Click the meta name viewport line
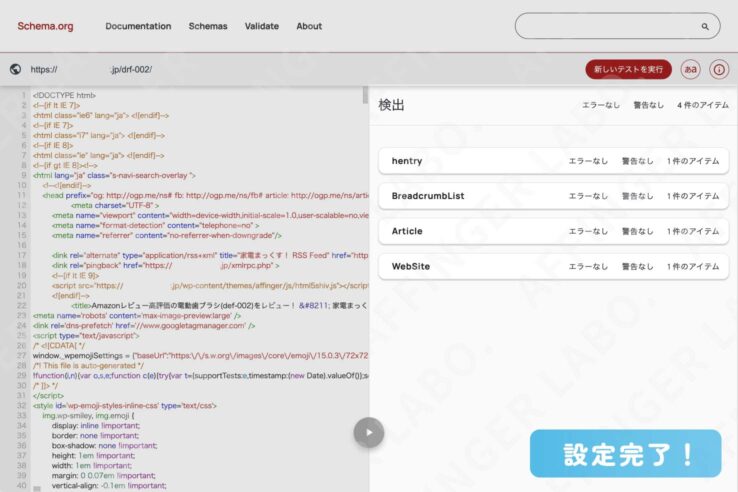The width and height of the screenshot is (738, 492). click(x=210, y=215)
